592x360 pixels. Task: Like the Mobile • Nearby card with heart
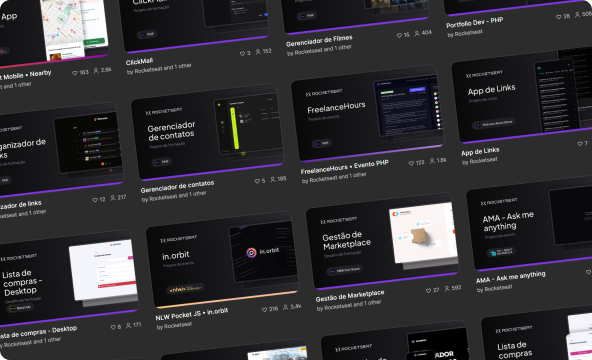click(x=75, y=73)
